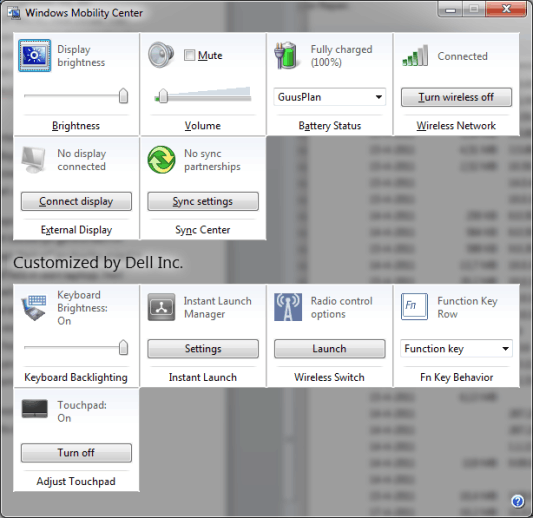Click the Windows Mobility Center title icon
The height and width of the screenshot is (518, 533).
click(x=14, y=13)
